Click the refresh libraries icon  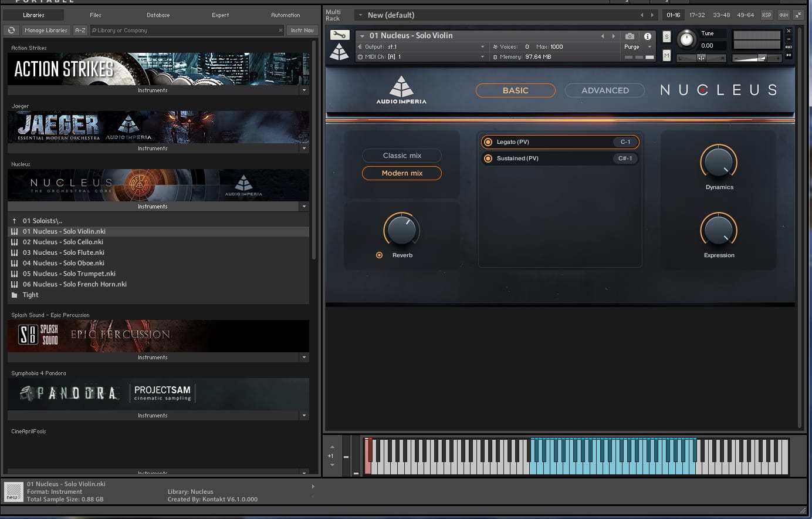11,30
